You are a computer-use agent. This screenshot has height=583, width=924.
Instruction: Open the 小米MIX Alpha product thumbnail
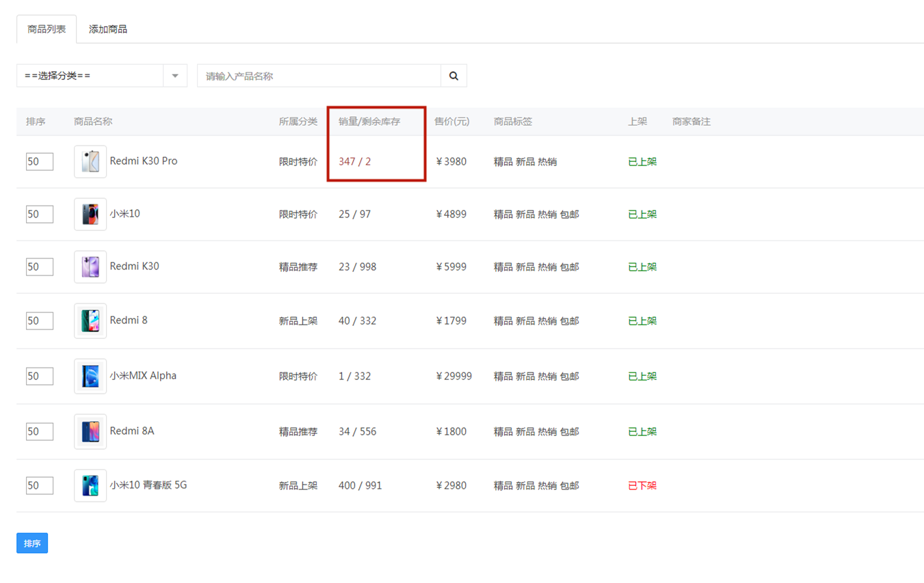[90, 376]
